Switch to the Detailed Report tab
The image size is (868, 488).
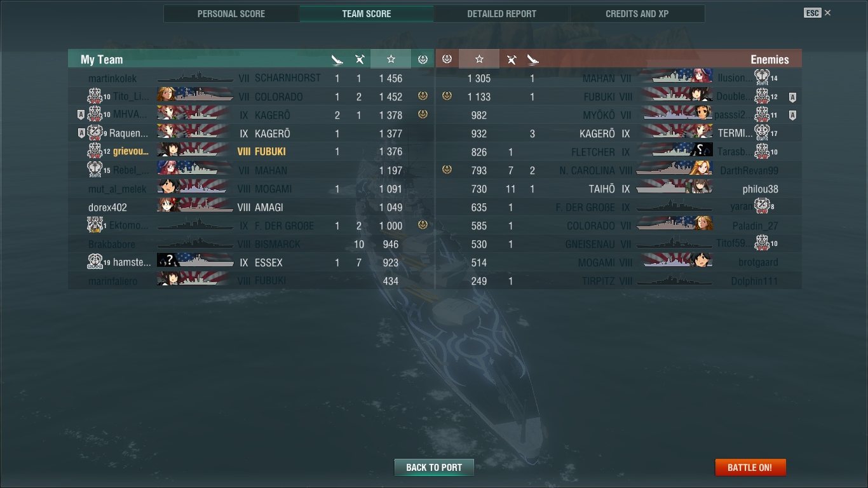pos(501,13)
